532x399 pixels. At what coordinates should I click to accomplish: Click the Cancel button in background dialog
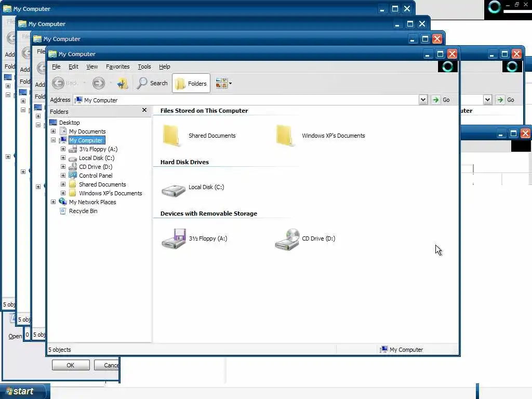pos(107,365)
